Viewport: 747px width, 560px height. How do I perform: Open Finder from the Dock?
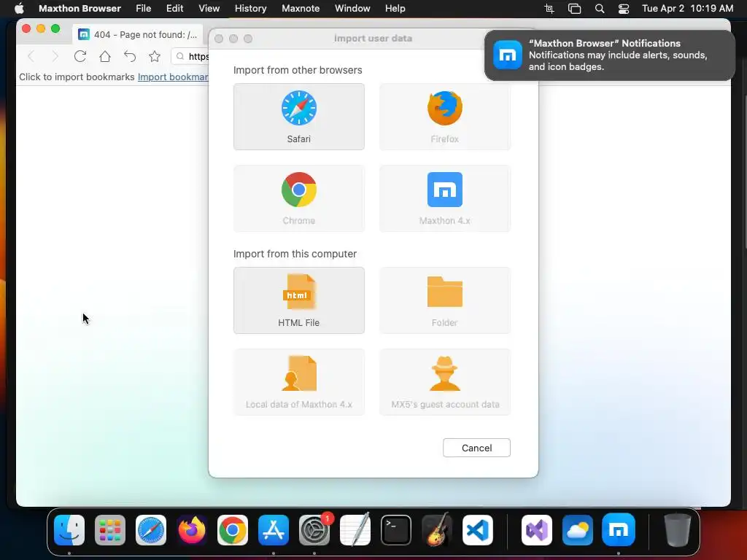click(69, 530)
